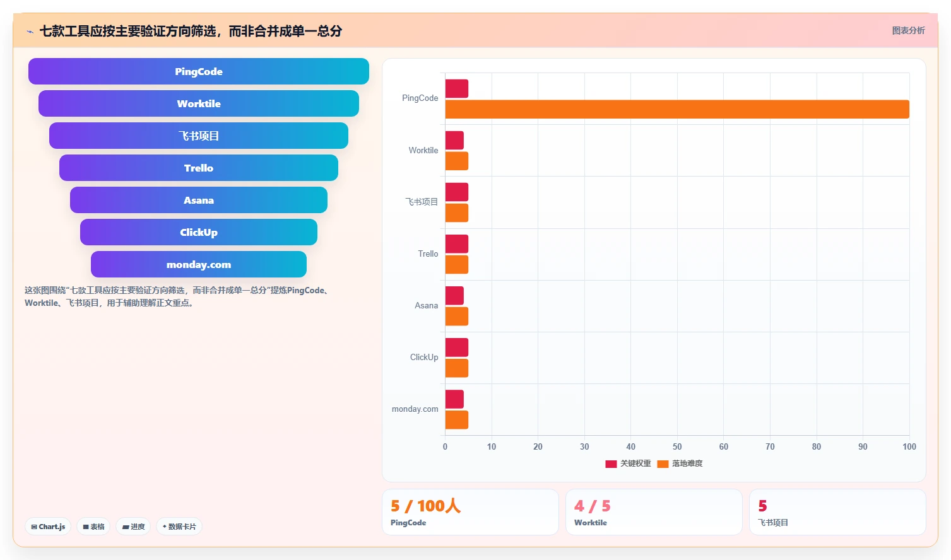The height and width of the screenshot is (560, 951).
Task: Click the Trello y-axis label
Action: pos(428,254)
